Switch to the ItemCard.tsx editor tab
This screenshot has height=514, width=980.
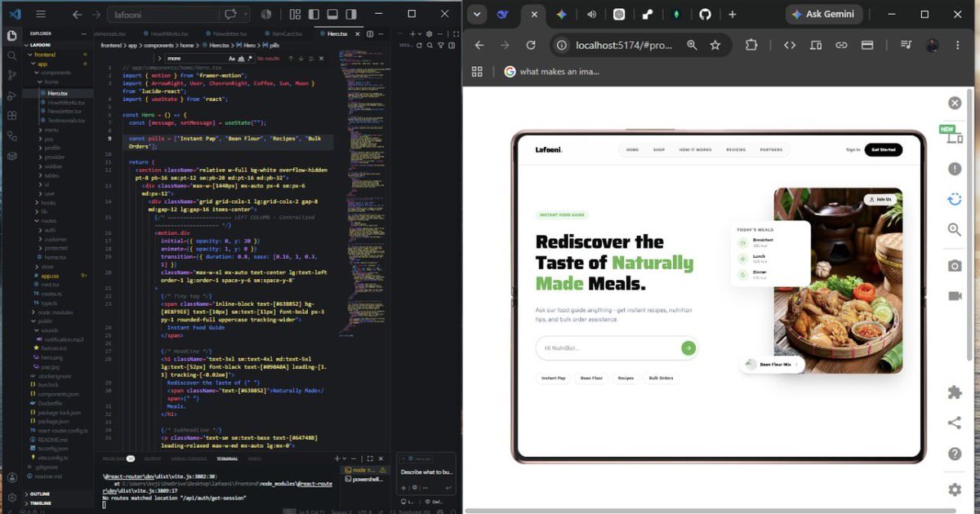point(287,33)
